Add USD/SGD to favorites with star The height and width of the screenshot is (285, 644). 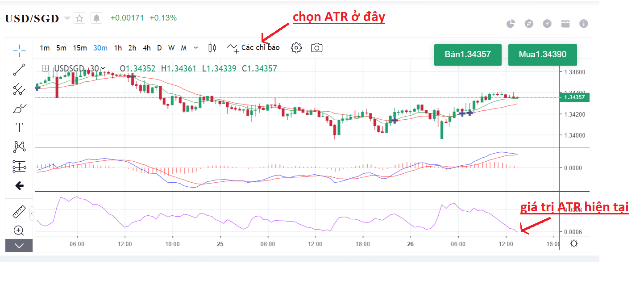79,18
